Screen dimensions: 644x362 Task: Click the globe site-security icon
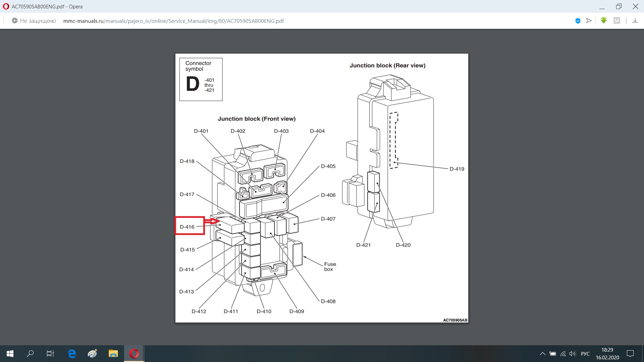click(x=15, y=21)
